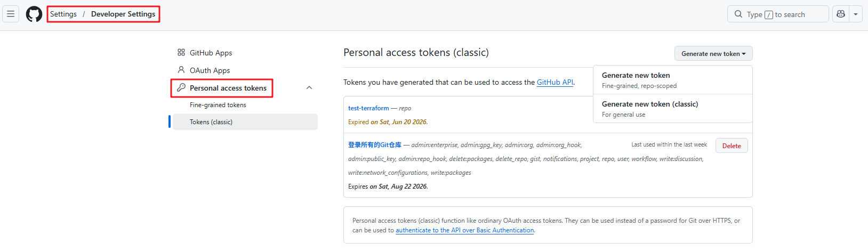868x251 pixels.
Task: Follow the authenticate to the API link
Action: [x=465, y=230]
